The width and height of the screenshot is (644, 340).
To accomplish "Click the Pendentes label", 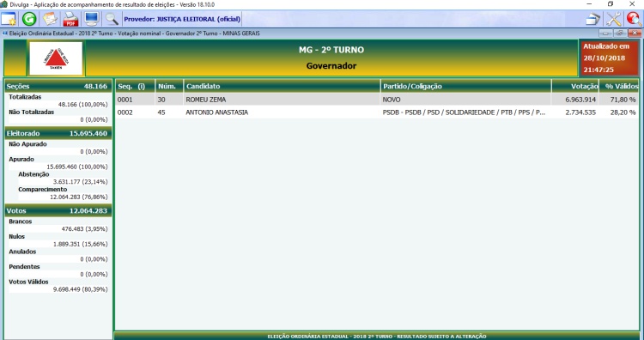I will pos(24,266).
